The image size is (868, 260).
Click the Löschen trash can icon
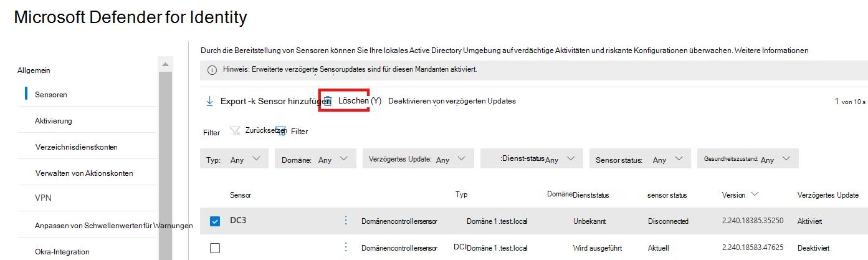(x=327, y=102)
